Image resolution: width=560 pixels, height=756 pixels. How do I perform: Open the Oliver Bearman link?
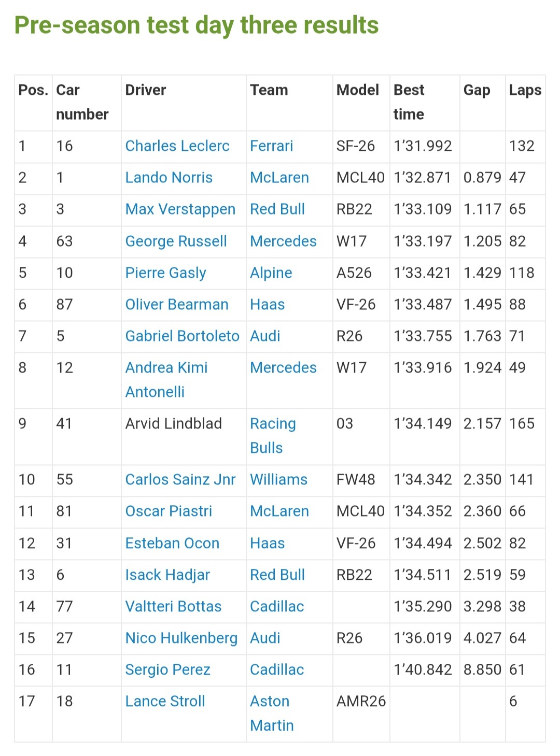(176, 305)
